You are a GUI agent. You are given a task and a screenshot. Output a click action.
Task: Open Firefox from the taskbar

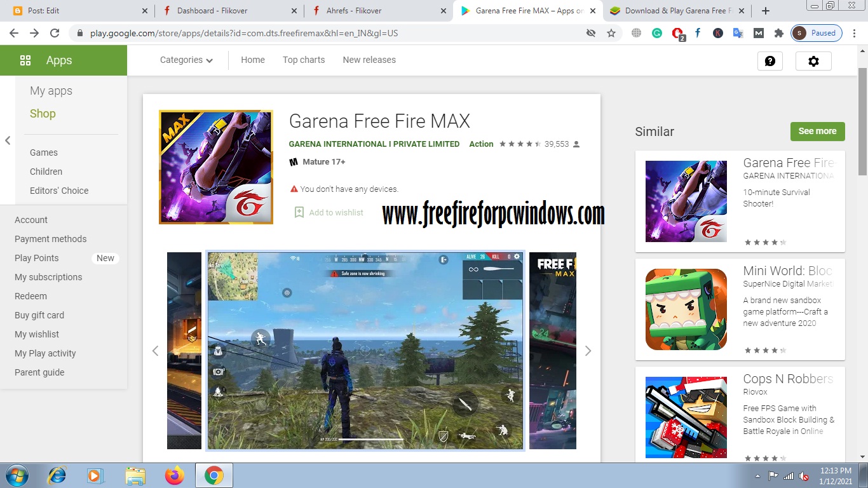tap(174, 475)
